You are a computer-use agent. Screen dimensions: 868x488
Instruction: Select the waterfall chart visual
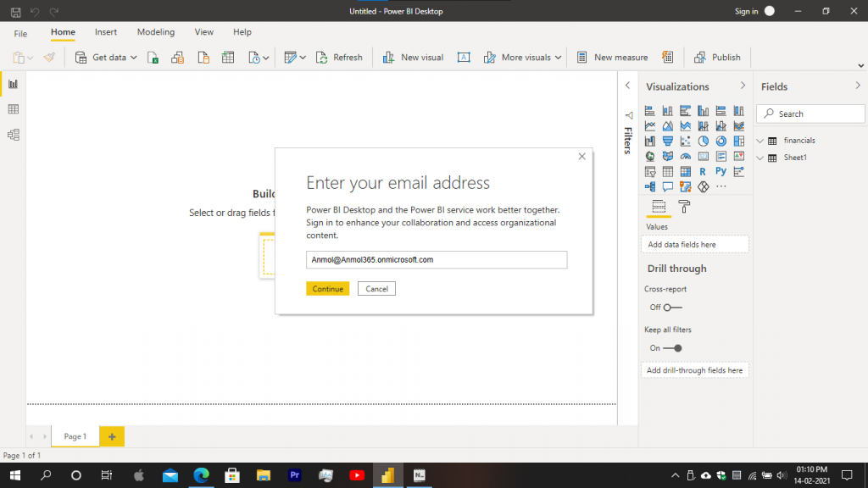(650, 141)
